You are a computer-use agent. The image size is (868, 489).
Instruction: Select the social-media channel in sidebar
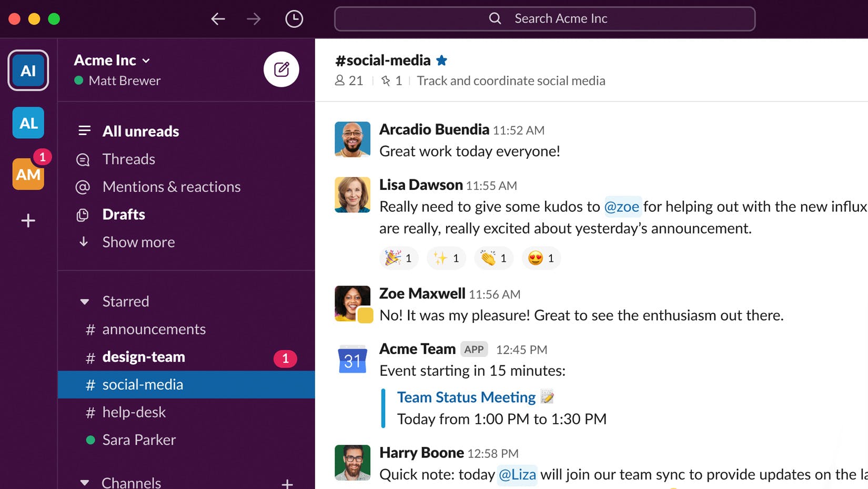pyautogui.click(x=186, y=384)
